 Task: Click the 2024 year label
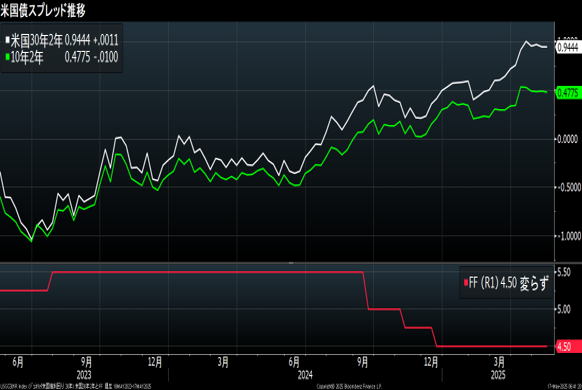pos(305,375)
